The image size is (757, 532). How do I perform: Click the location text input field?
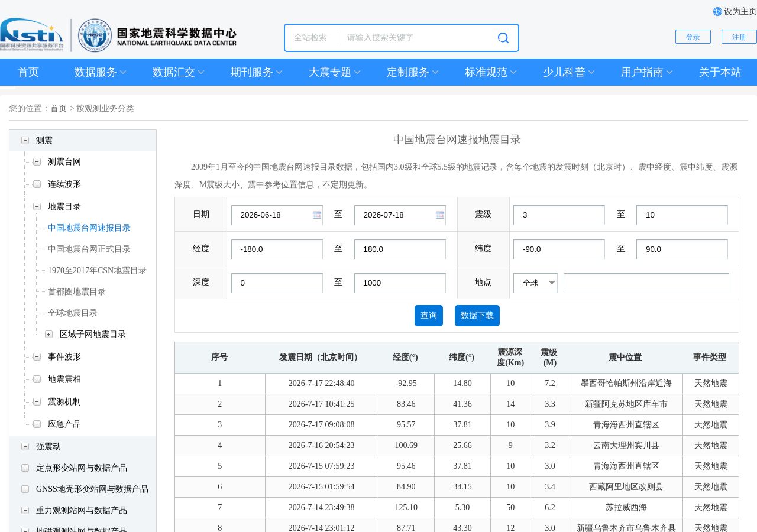point(646,283)
